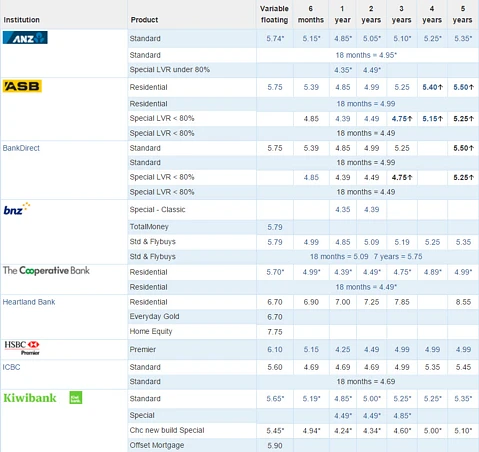479x452 pixels.
Task: Select bnz Special Classic 2 years 4.39
Action: (372, 210)
